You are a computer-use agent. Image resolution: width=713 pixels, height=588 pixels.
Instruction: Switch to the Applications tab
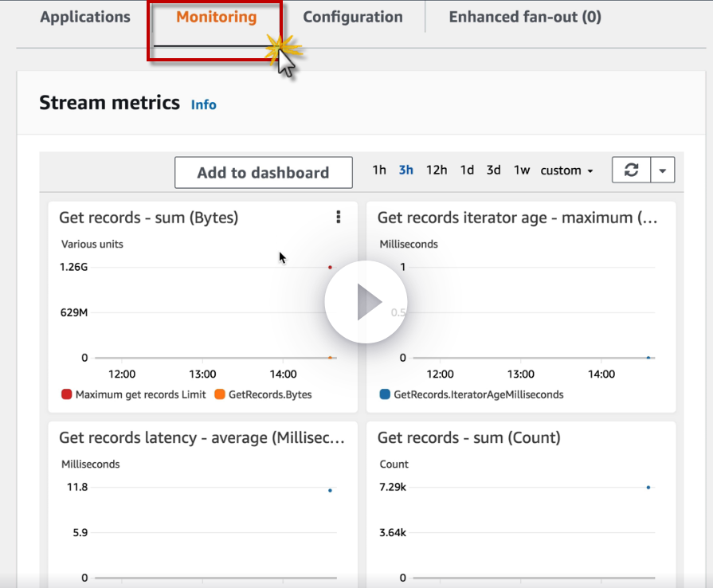[x=85, y=17]
